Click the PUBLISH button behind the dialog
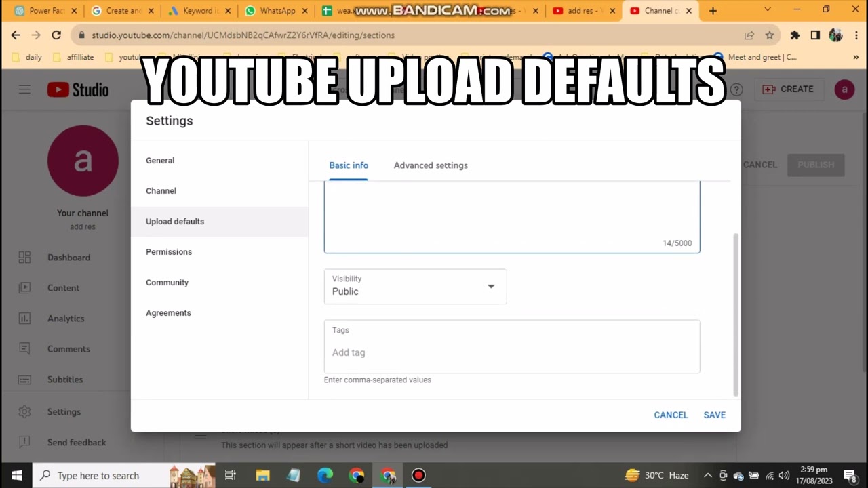The height and width of the screenshot is (488, 868). [816, 165]
